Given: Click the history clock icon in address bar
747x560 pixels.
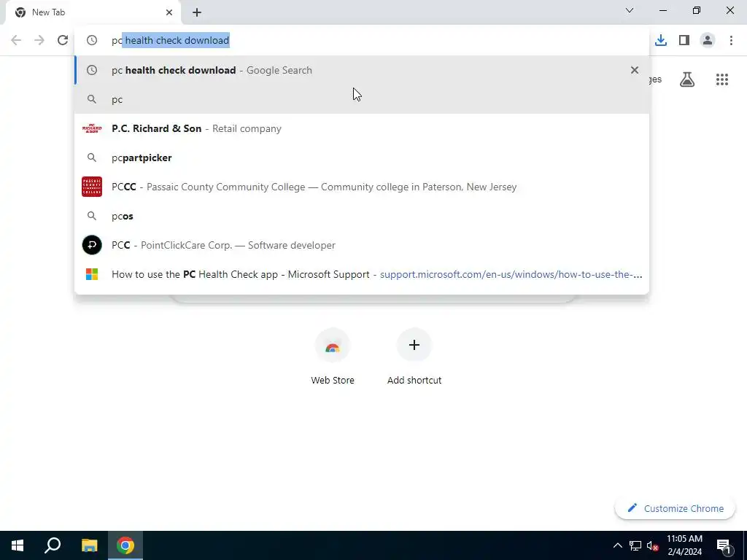Looking at the screenshot, I should 92,40.
